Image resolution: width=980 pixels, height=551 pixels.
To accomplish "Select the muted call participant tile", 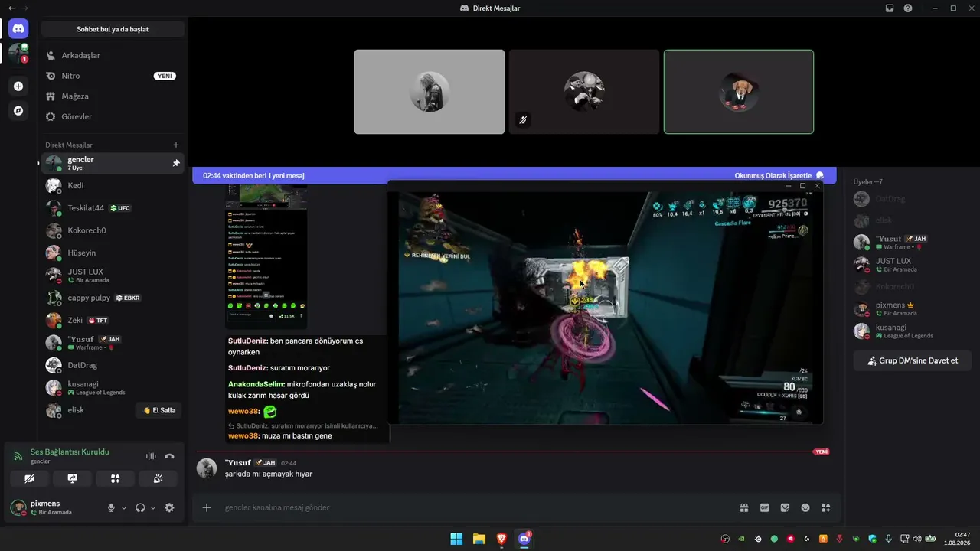I will [x=584, y=92].
